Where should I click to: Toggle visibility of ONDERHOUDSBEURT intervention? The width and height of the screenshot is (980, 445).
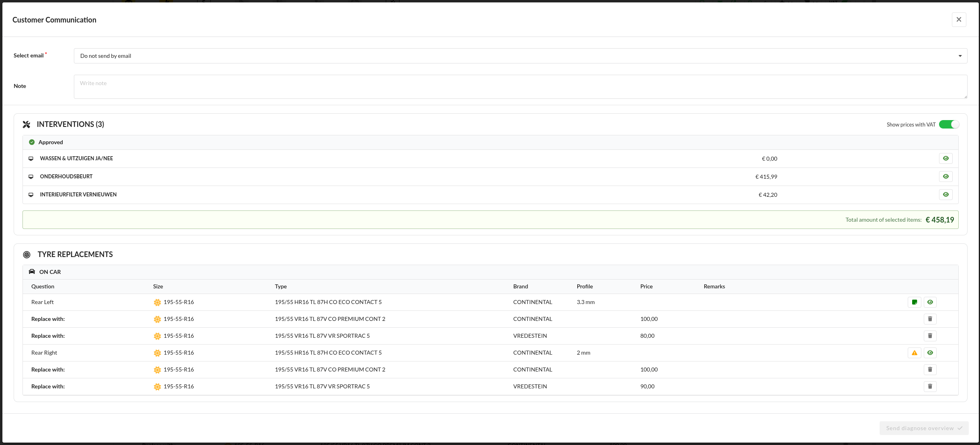tap(945, 176)
